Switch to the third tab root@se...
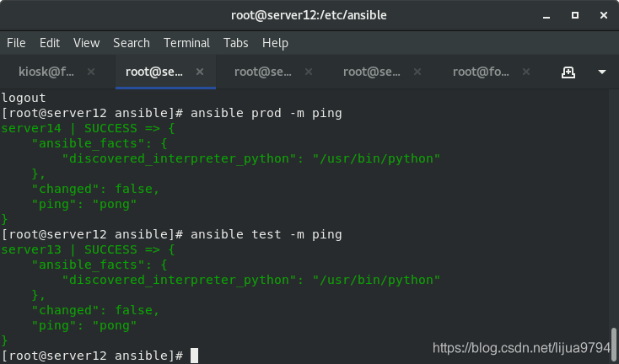 point(263,72)
